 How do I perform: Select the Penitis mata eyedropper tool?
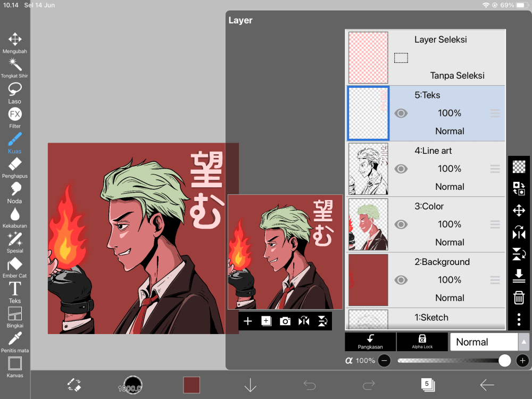coord(14,342)
